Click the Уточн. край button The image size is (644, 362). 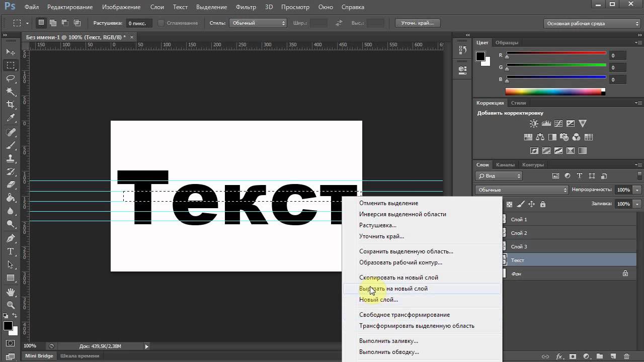tap(418, 23)
